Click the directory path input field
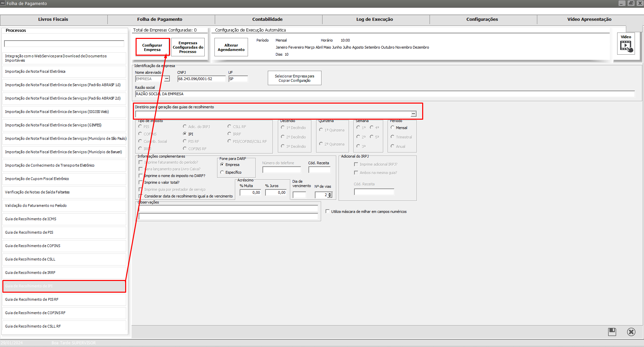This screenshot has width=644, height=347. [273, 114]
